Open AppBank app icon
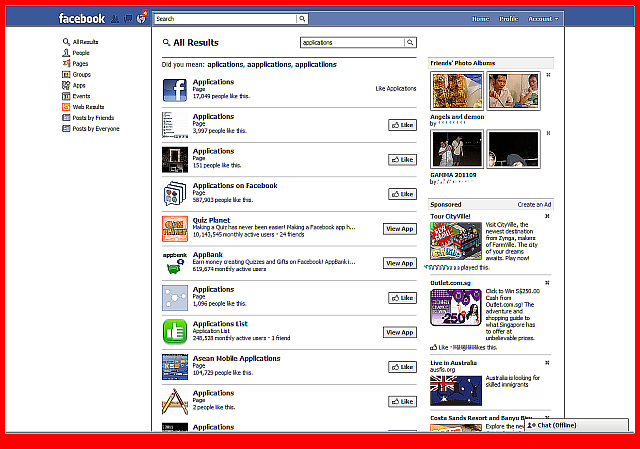 point(175,263)
